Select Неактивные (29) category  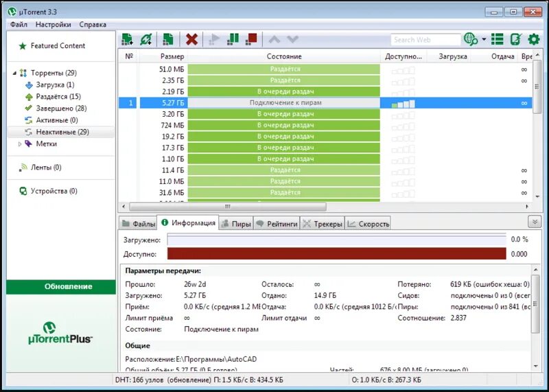[x=61, y=132]
